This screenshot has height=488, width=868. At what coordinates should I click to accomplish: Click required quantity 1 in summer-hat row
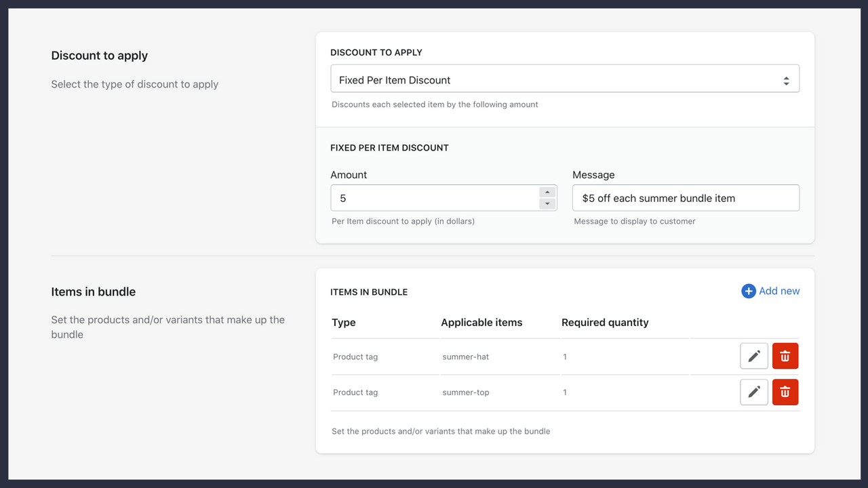point(565,357)
